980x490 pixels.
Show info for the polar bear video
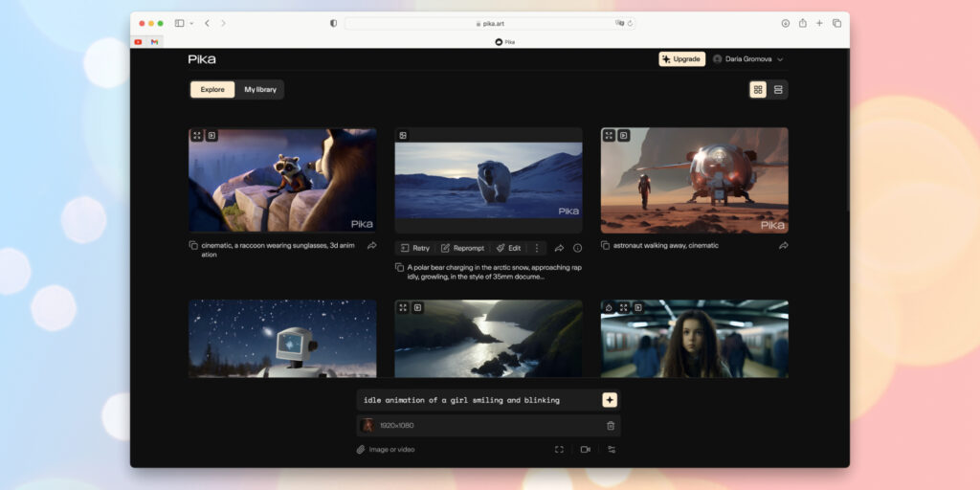tap(577, 248)
